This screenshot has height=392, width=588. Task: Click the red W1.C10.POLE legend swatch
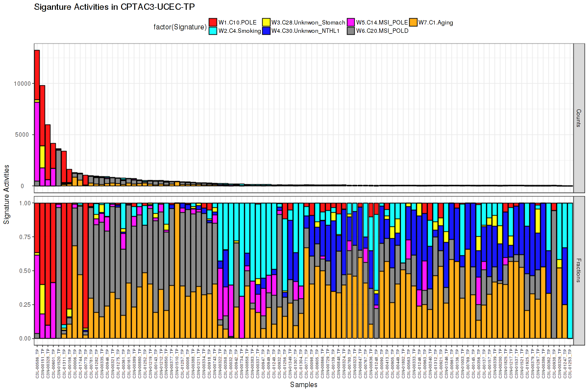pos(213,22)
